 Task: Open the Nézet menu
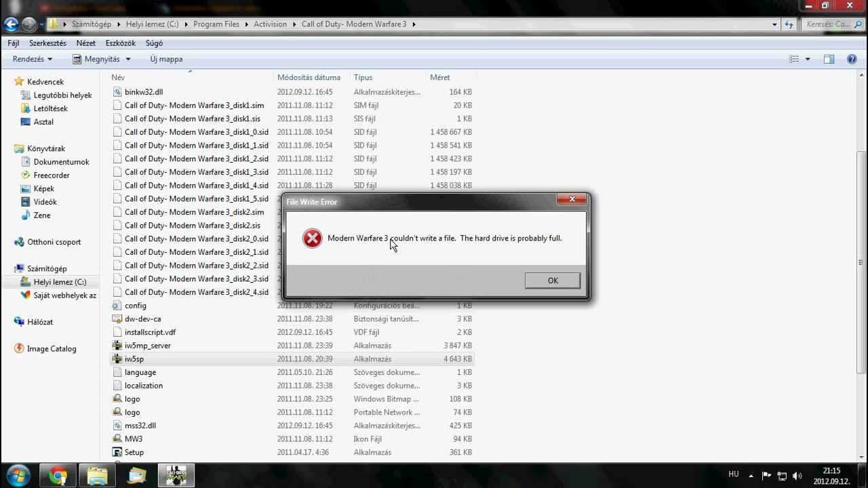[x=86, y=43]
